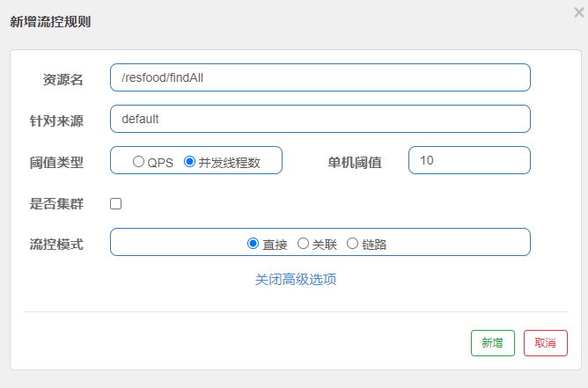Choose the 并发线程数 threshold type
The image size is (588, 388).
pyautogui.click(x=189, y=162)
